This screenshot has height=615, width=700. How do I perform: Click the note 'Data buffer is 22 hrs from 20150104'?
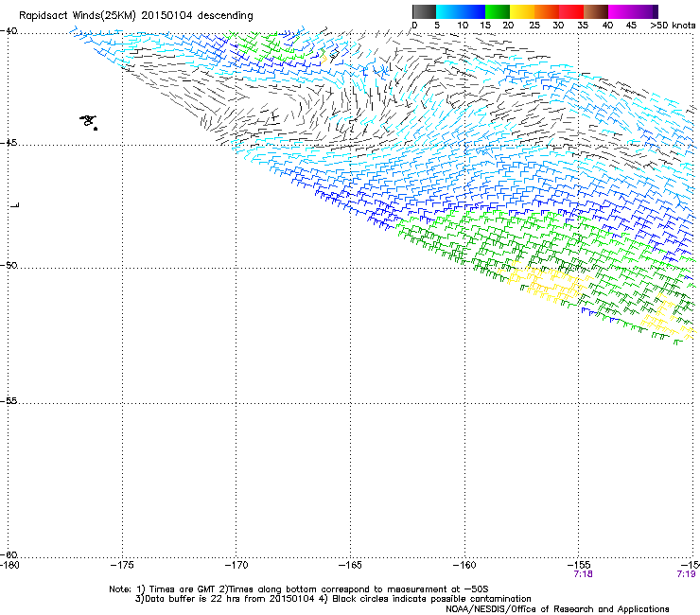(x=225, y=599)
